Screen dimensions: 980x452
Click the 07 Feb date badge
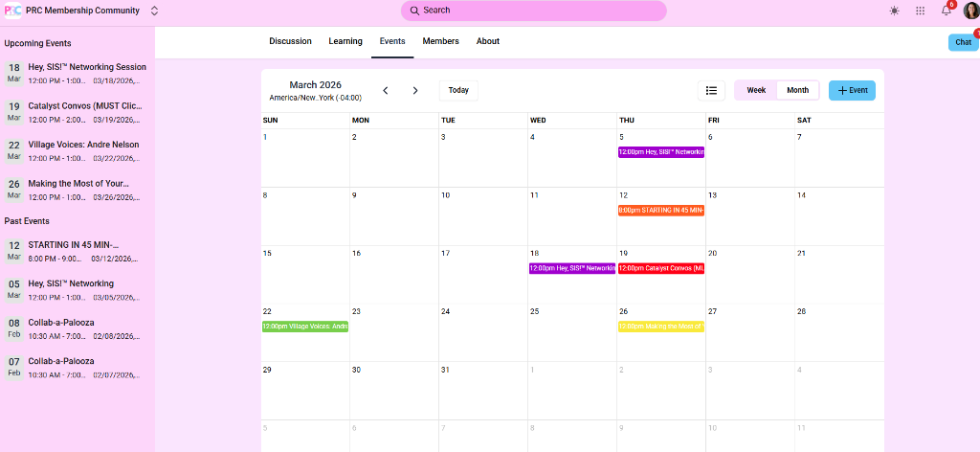13,367
